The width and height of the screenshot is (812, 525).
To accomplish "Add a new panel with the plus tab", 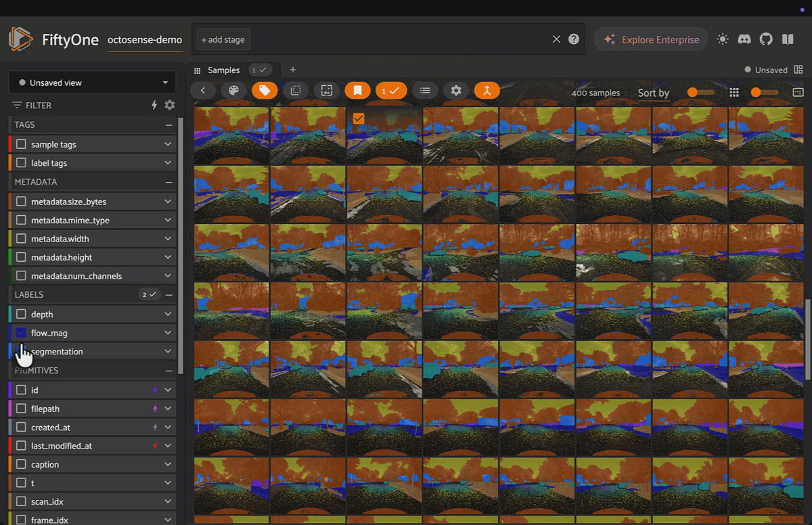I will [x=293, y=70].
